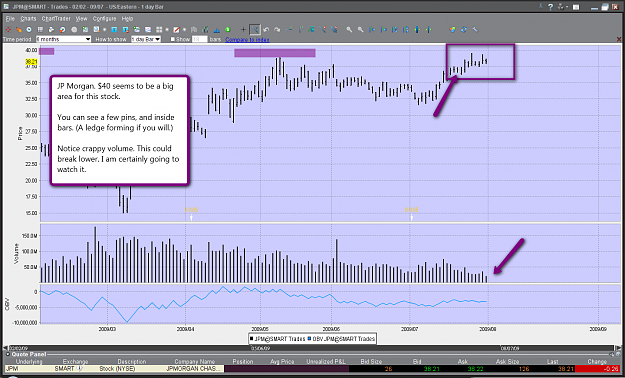The height and width of the screenshot is (378, 625).
Task: Open dropdown arrow next to grid layout icon
Action: tap(167, 30)
